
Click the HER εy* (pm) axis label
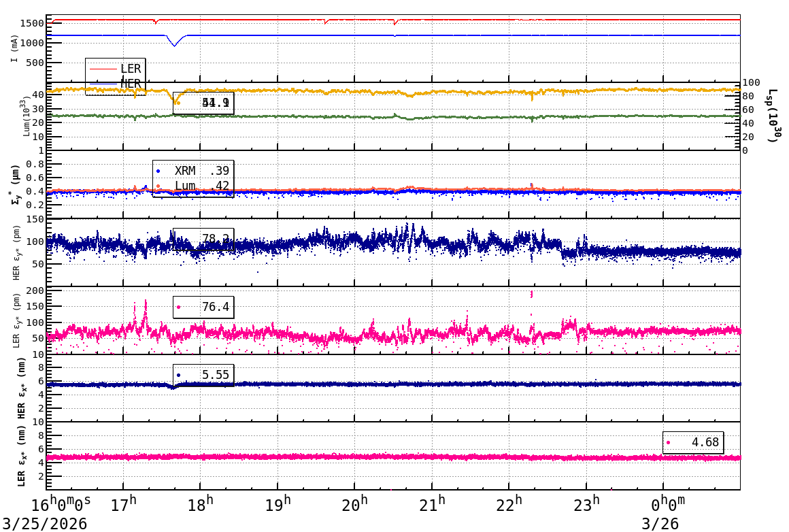pos(16,252)
